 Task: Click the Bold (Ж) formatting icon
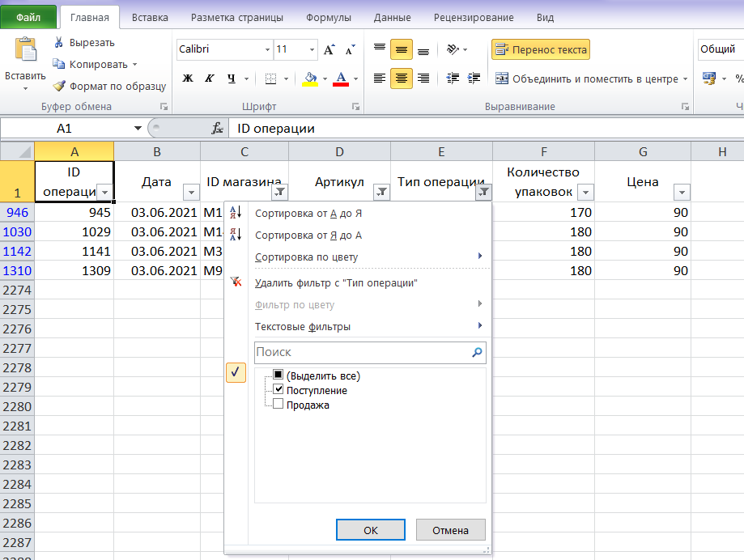pyautogui.click(x=188, y=78)
